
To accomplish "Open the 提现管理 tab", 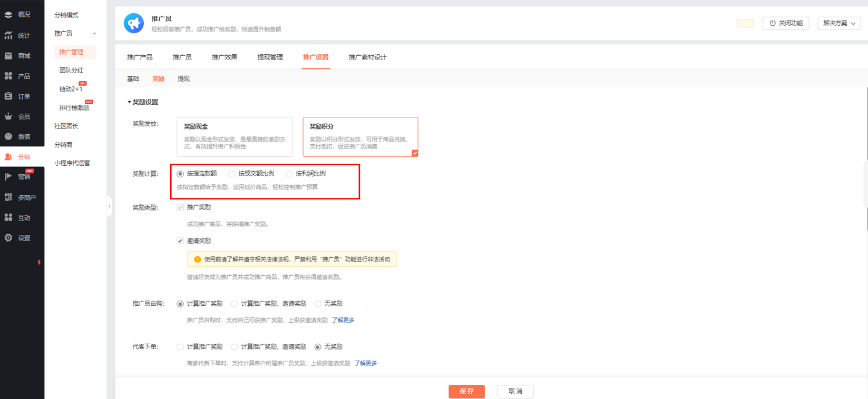I will (270, 57).
